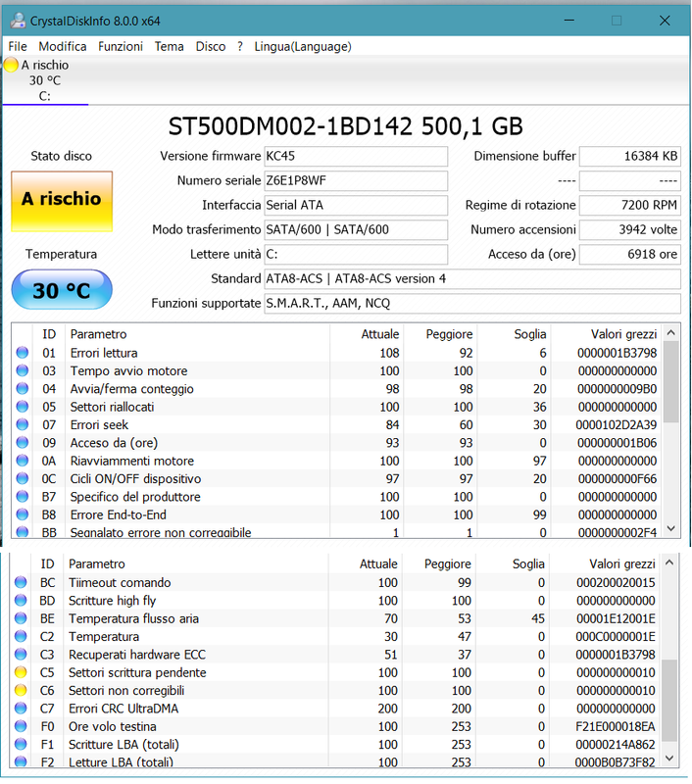Click the blue status dot for attribute 09
692x784 pixels.
(x=22, y=443)
